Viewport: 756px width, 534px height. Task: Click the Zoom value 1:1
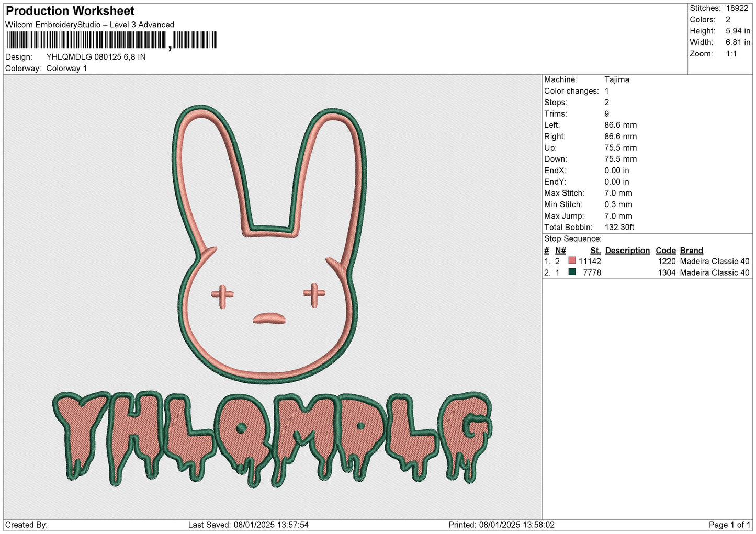pyautogui.click(x=731, y=54)
